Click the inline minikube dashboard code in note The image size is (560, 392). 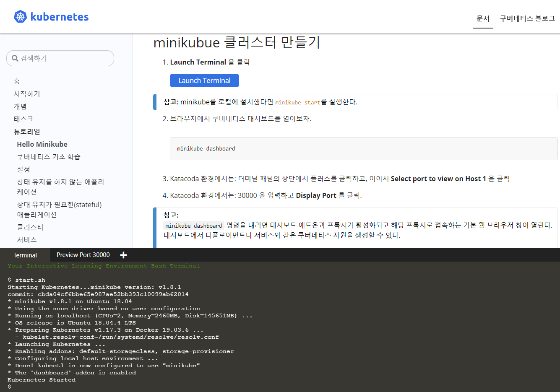[194, 226]
